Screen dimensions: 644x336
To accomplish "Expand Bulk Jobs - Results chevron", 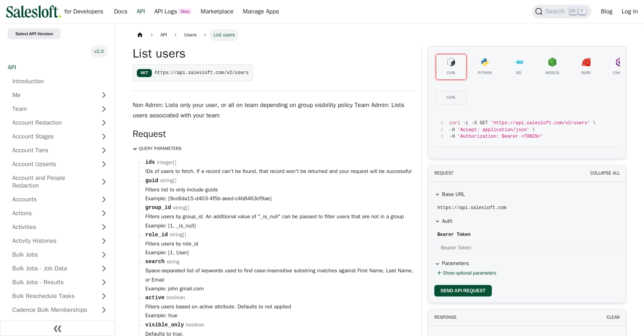I will tap(104, 282).
